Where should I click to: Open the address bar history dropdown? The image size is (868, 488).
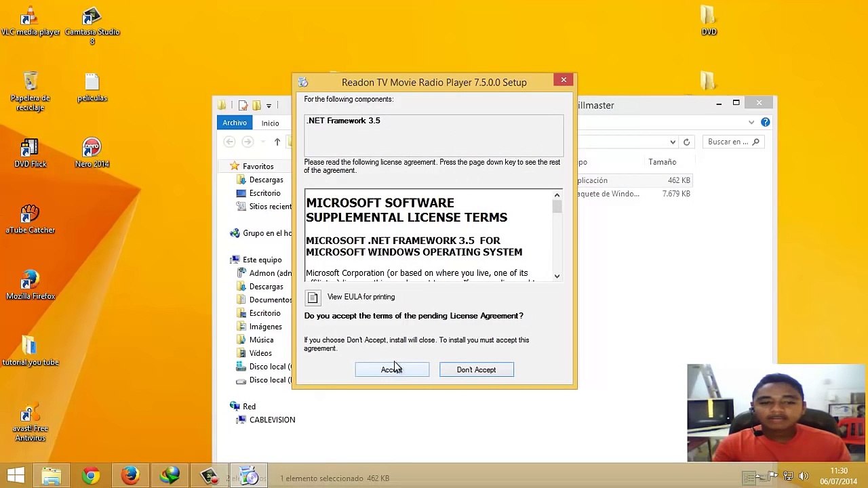[x=673, y=142]
